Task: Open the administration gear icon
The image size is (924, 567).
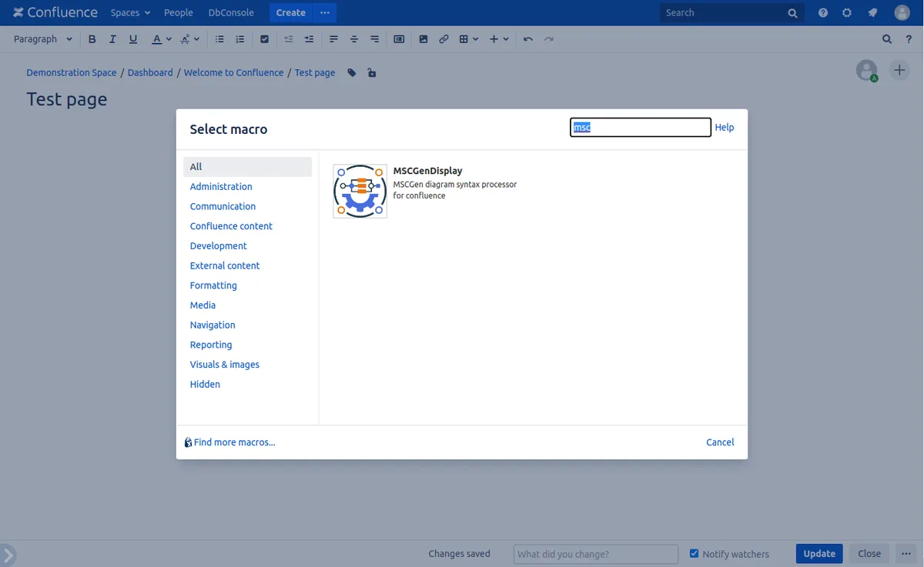Action: pos(847,13)
